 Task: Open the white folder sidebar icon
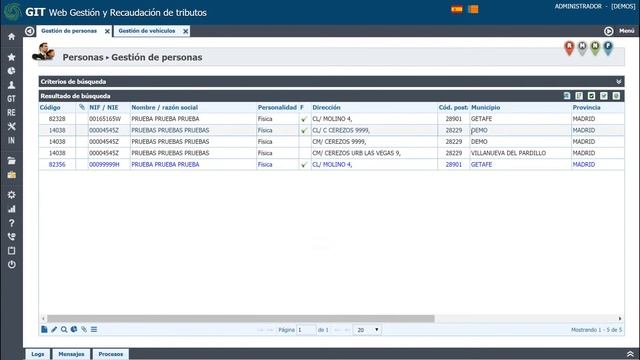coord(11,161)
